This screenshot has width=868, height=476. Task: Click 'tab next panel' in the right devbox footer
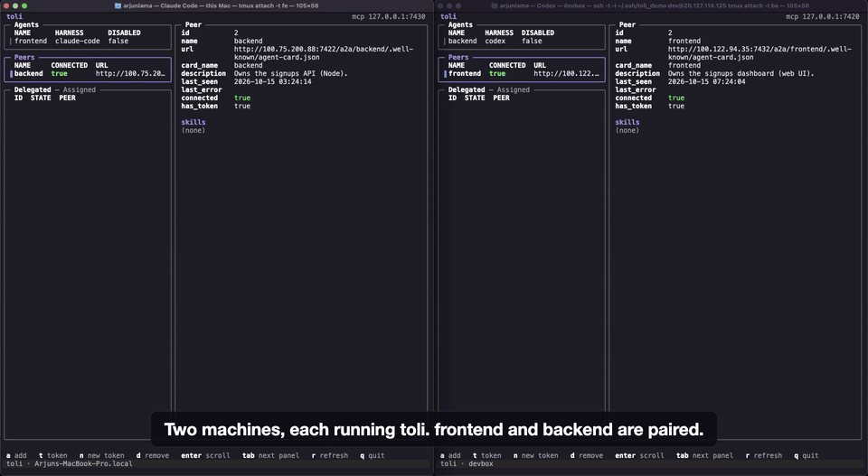tap(704, 455)
